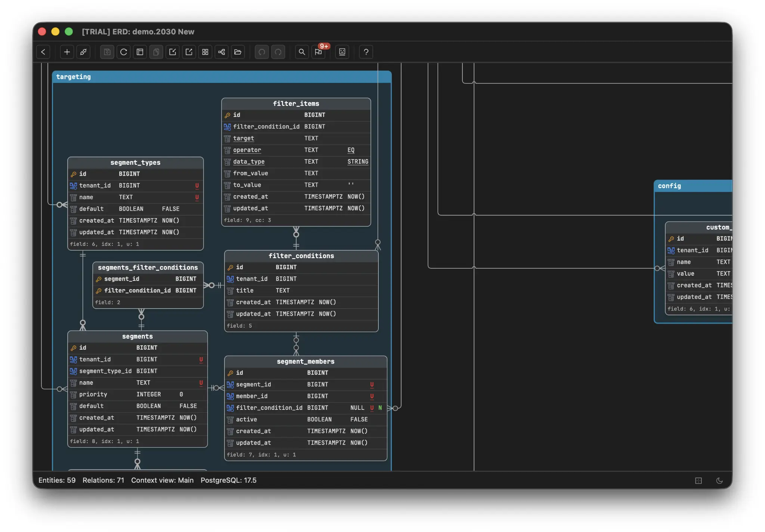Click the 'Relations: 71' status entry
Viewport: 765px width, 532px height.
(x=103, y=480)
